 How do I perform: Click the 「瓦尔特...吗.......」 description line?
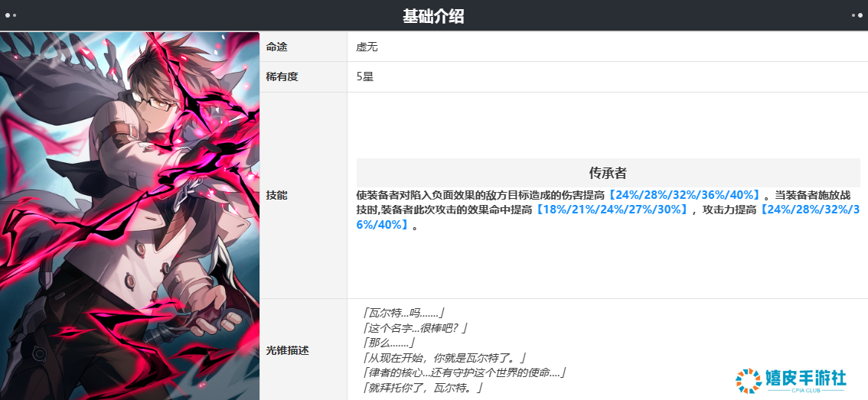403,312
